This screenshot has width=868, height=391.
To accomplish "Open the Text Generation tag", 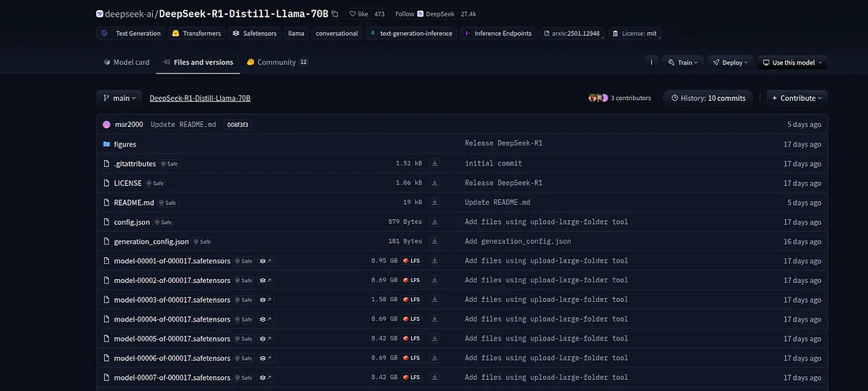I will [x=131, y=33].
